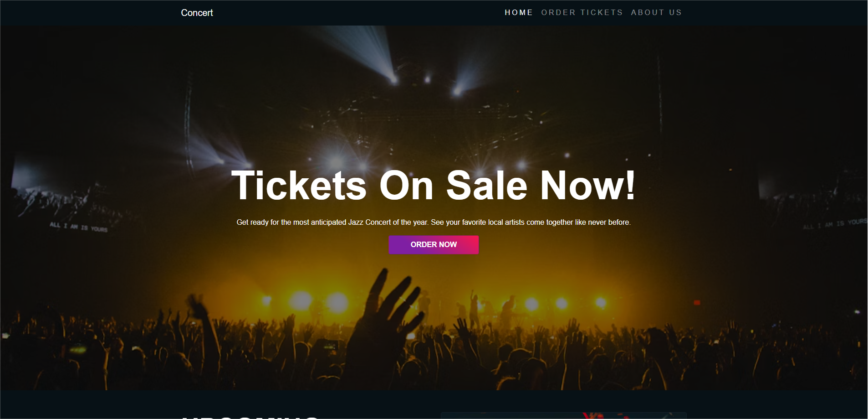Open the ORDER TICKETS nav link
This screenshot has width=868, height=419.
[582, 13]
